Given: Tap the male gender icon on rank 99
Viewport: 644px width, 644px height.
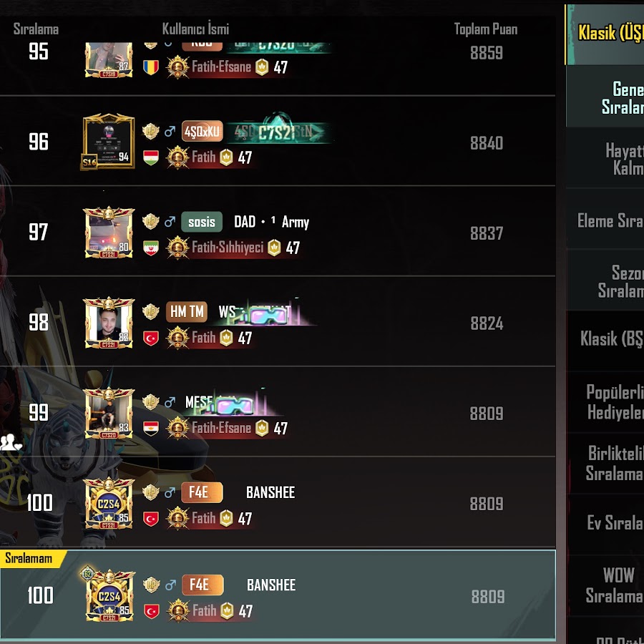Looking at the screenshot, I should (170, 401).
